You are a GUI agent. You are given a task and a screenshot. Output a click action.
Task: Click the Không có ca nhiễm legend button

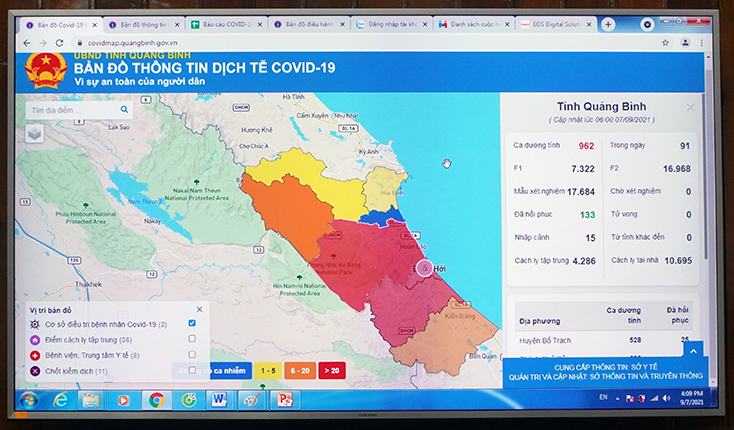tap(213, 371)
